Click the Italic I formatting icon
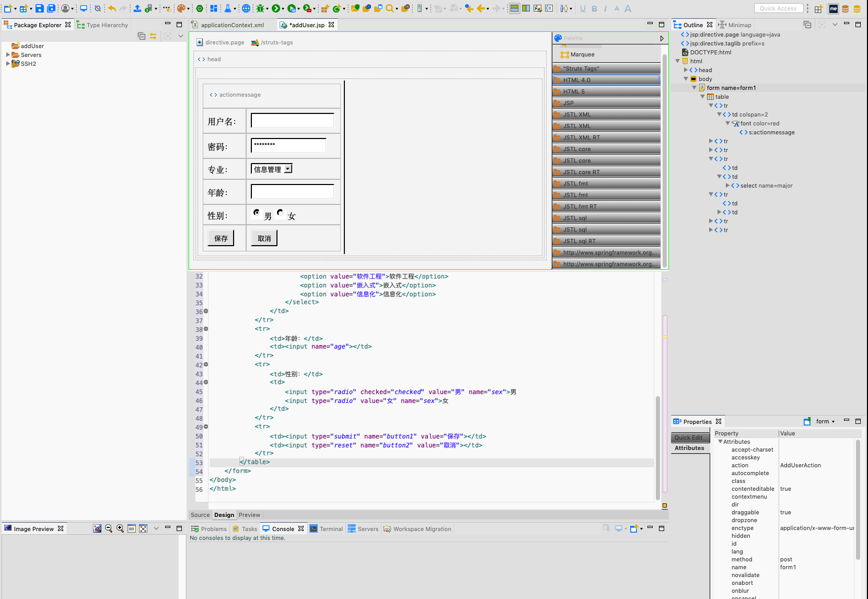Image resolution: width=868 pixels, height=599 pixels. pyautogui.click(x=605, y=8)
